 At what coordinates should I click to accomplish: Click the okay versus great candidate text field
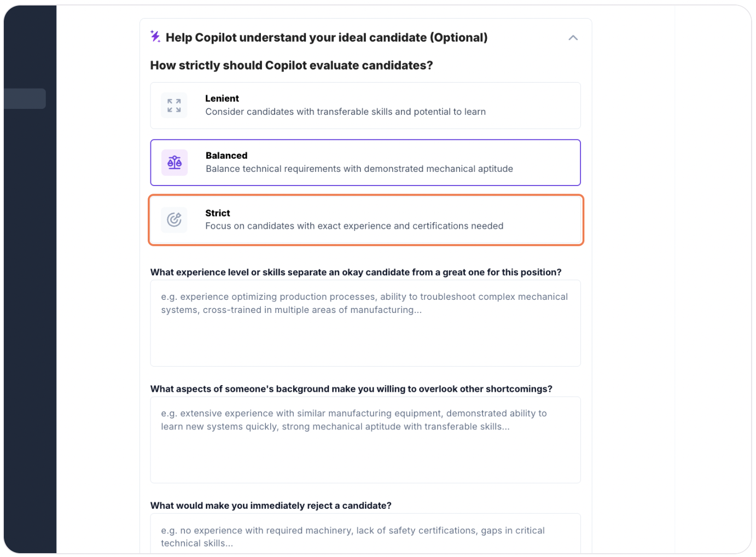click(x=365, y=323)
